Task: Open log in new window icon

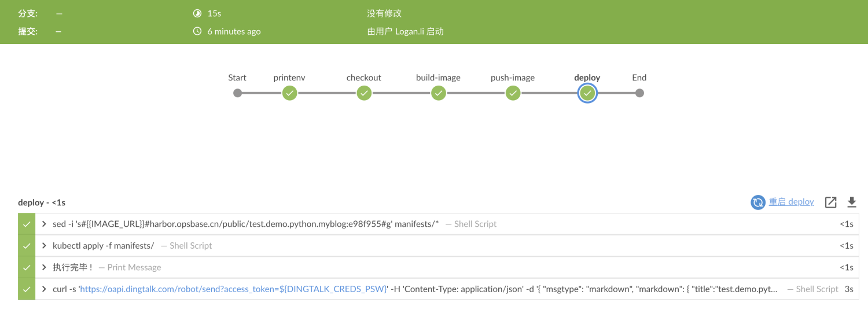Action: click(x=830, y=202)
